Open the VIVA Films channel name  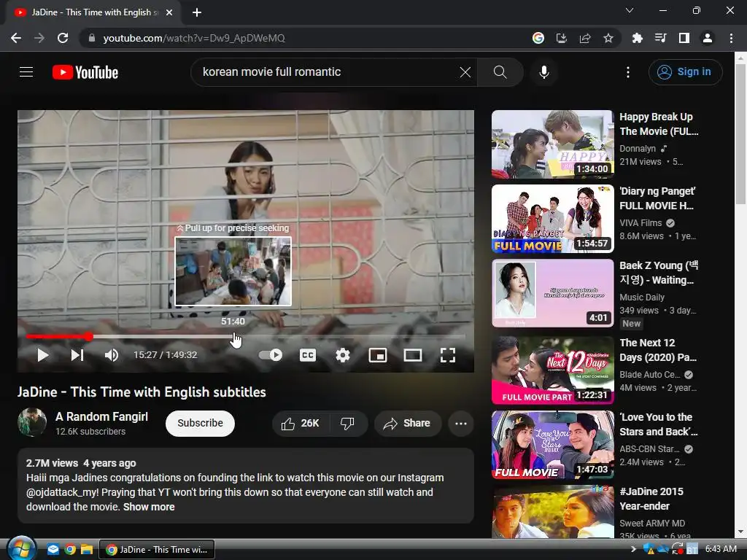640,223
